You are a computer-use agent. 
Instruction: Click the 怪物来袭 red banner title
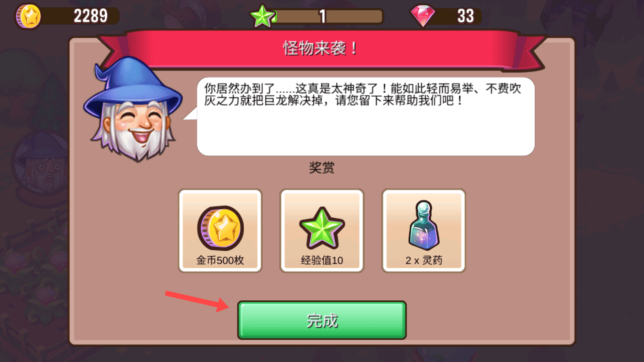(x=320, y=48)
